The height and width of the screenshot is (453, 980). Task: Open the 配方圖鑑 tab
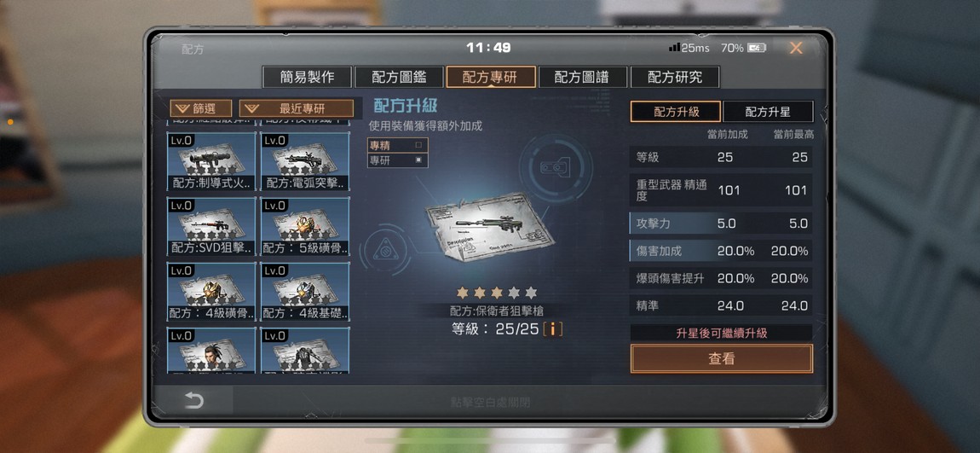[x=400, y=77]
